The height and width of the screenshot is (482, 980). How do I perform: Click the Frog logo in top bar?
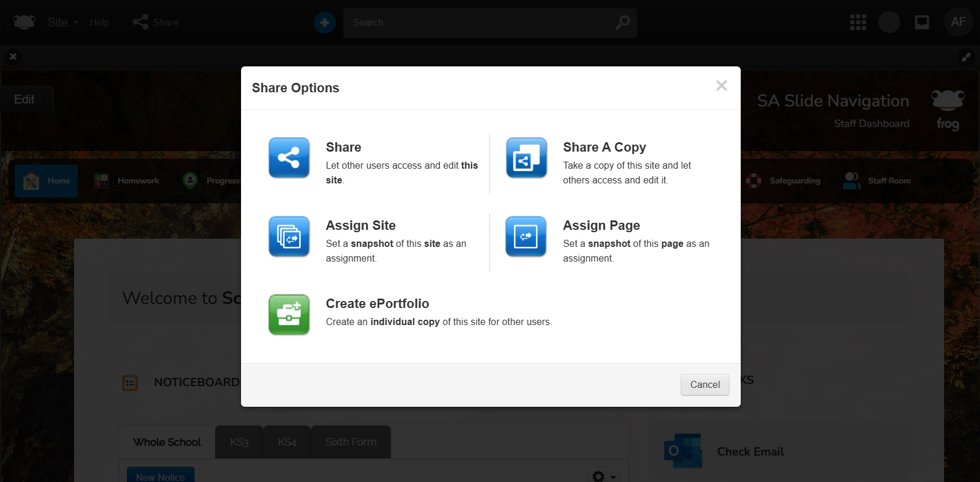(x=24, y=22)
